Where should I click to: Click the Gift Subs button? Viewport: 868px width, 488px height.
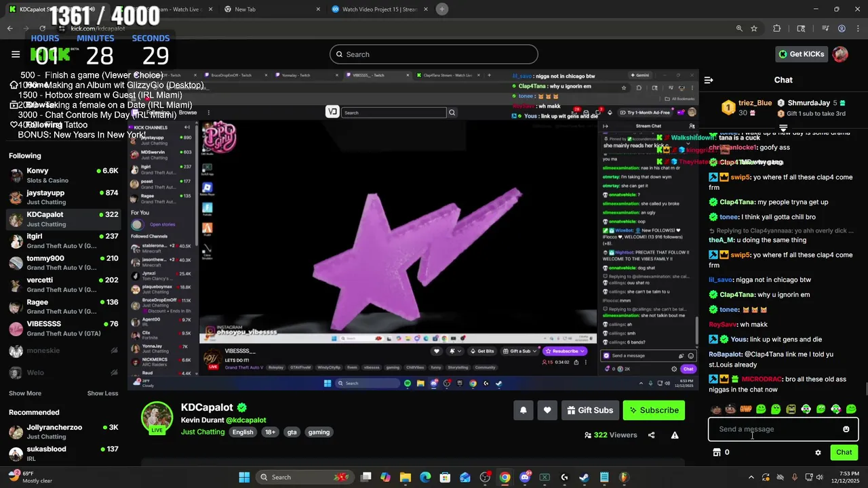coord(590,410)
